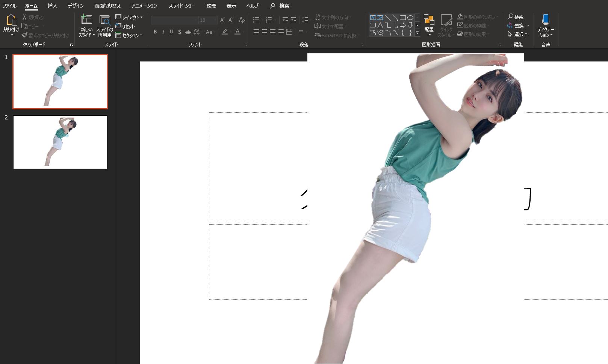
Task: Select the text box shape in gallery
Action: click(x=373, y=18)
